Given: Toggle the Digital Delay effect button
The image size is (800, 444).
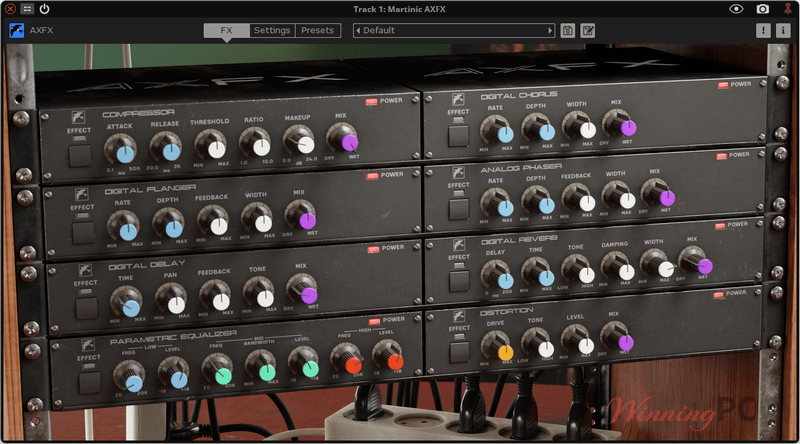Looking at the screenshot, I should 86,308.
